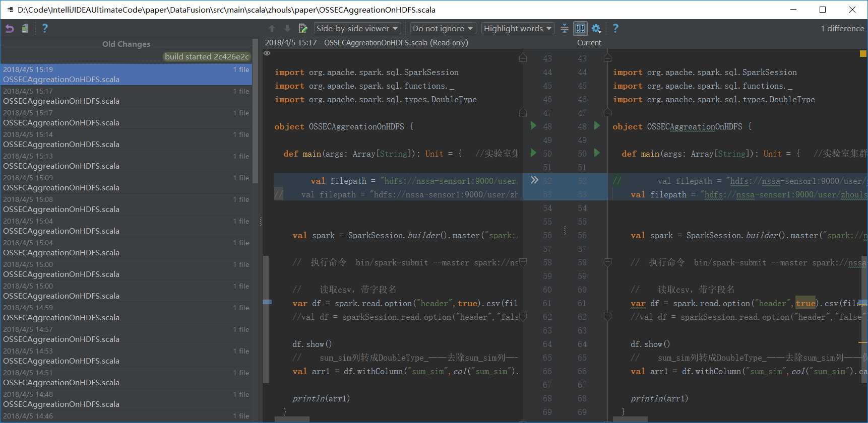Image resolution: width=868 pixels, height=423 pixels.
Task: Select the 2018/4/5 15:09 revision
Action: (x=126, y=183)
